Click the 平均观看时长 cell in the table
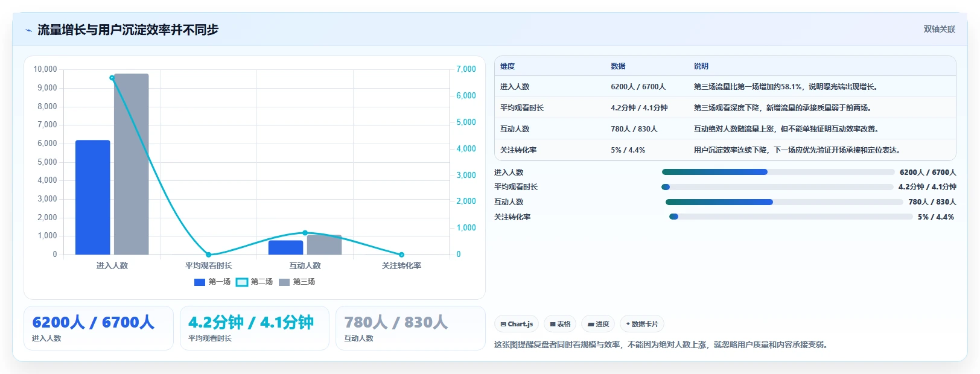The width and height of the screenshot is (980, 374). [x=522, y=108]
